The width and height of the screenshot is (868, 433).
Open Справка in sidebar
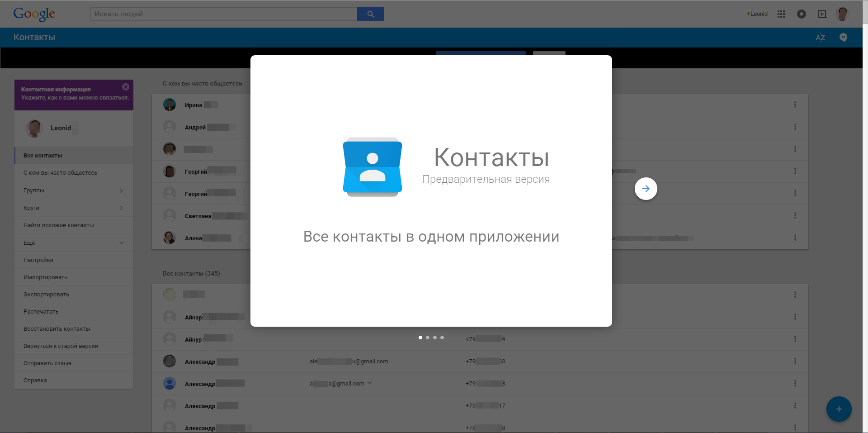click(74, 381)
